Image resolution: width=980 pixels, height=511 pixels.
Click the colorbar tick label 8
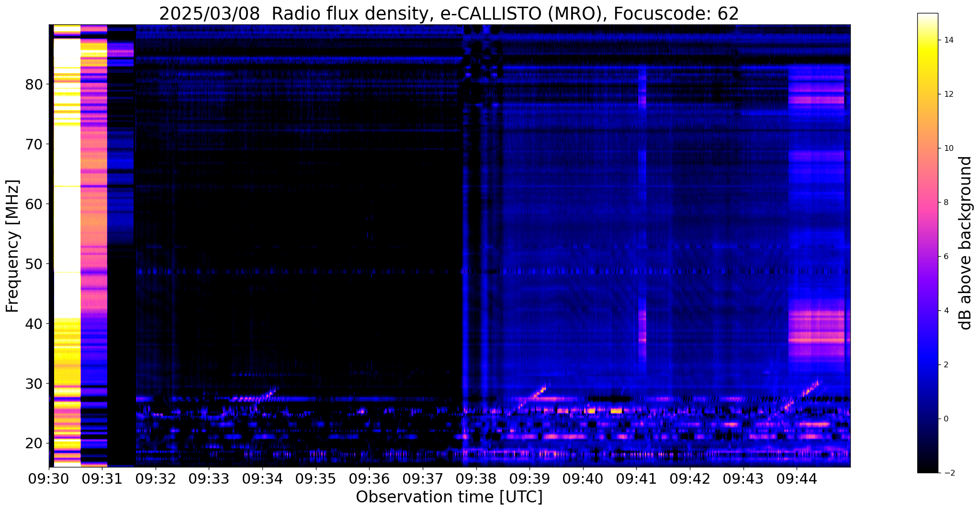click(946, 203)
